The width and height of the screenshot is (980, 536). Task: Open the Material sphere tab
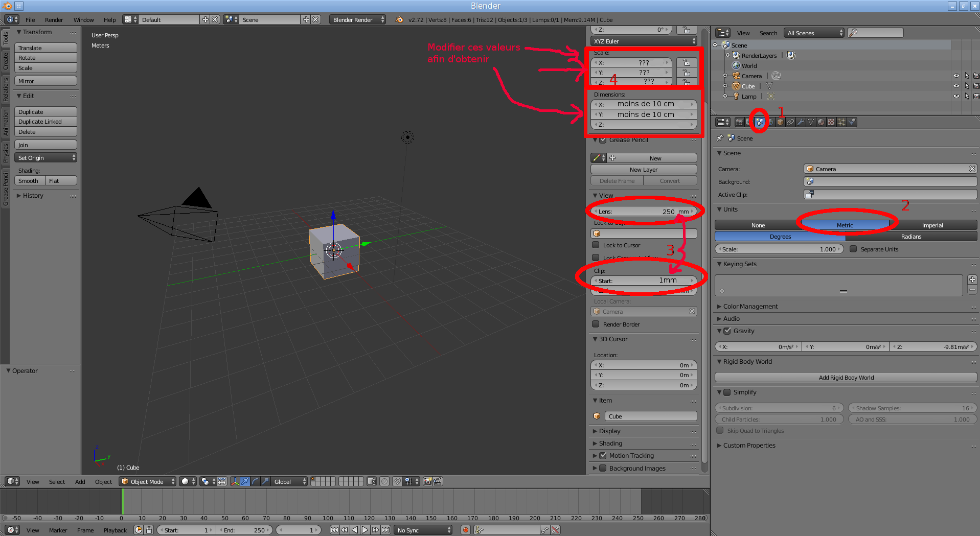click(821, 122)
